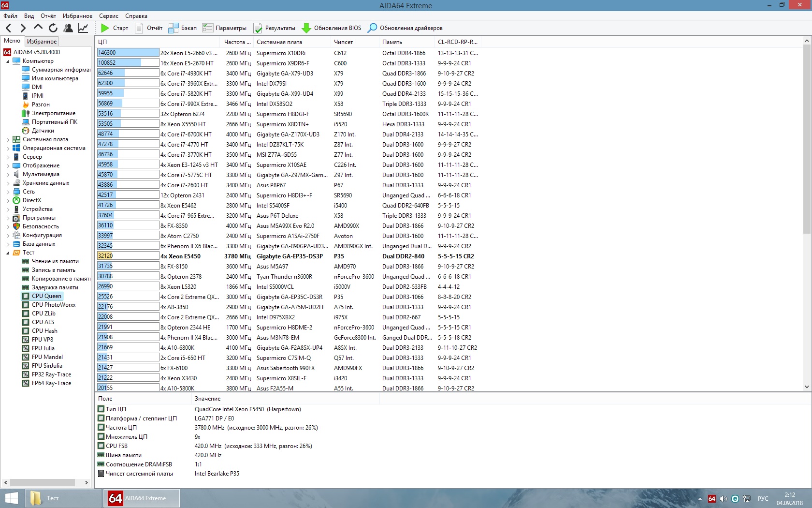Select the Электропитание item in the tree
The width and height of the screenshot is (812, 508).
[49, 113]
